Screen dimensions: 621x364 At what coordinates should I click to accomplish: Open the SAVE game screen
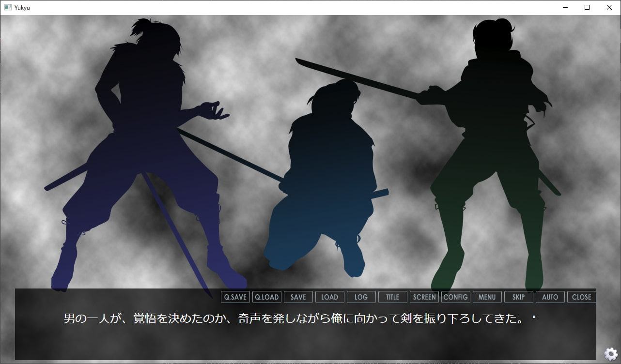click(298, 297)
